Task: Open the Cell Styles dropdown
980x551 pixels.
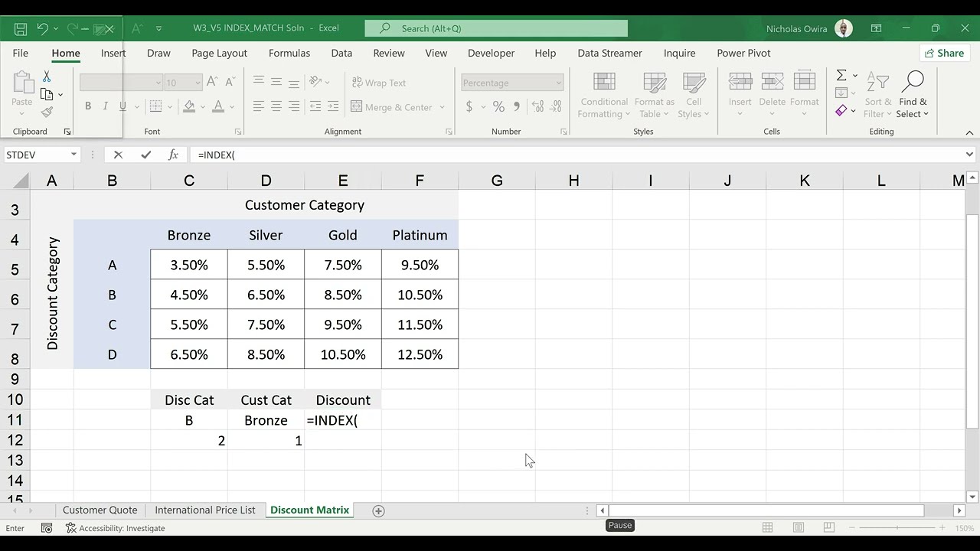Action: coord(694,95)
